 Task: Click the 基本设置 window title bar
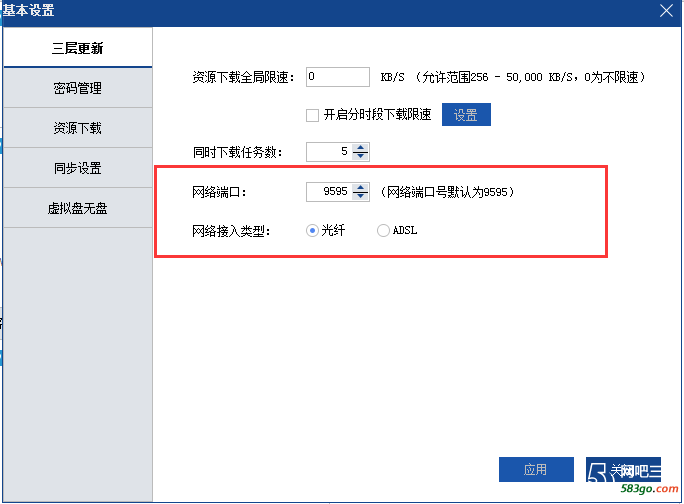[x=300, y=11]
